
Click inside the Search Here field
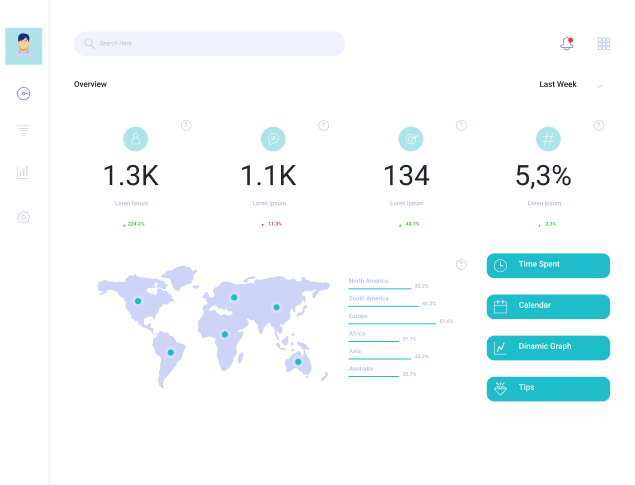coord(210,43)
